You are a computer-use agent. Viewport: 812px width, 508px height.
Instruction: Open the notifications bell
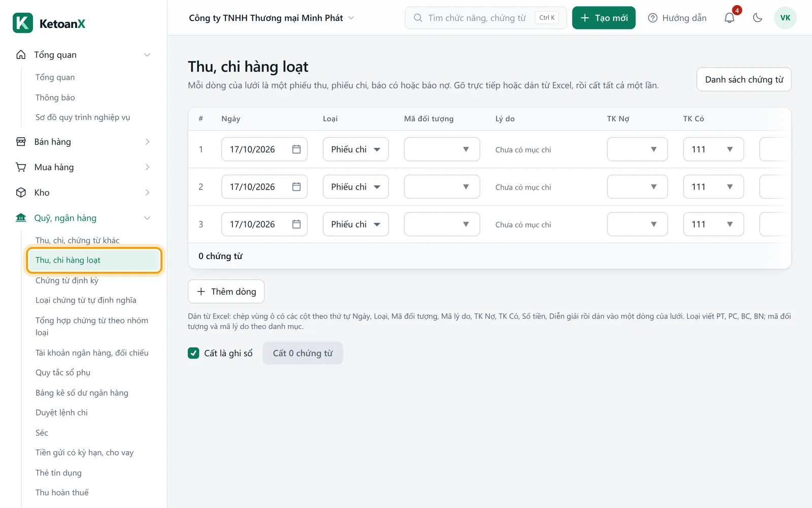coord(729,18)
